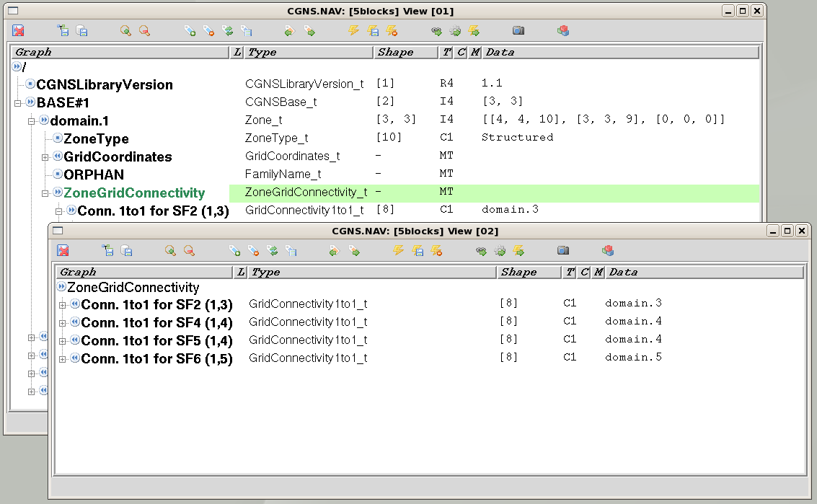Collapse the domain.1 zone node
Screen dimensions: 817x504
(31, 121)
